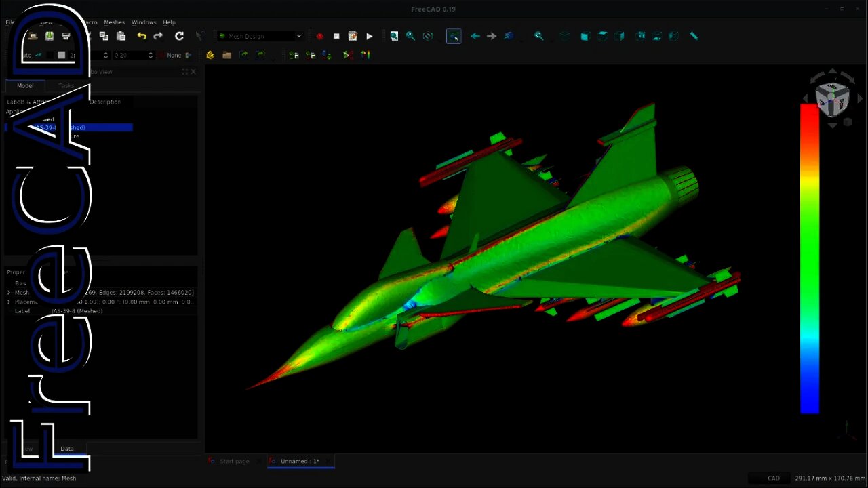Screen dimensions: 868x488
Task: Set isometric view cube icon
Action: coord(565,36)
